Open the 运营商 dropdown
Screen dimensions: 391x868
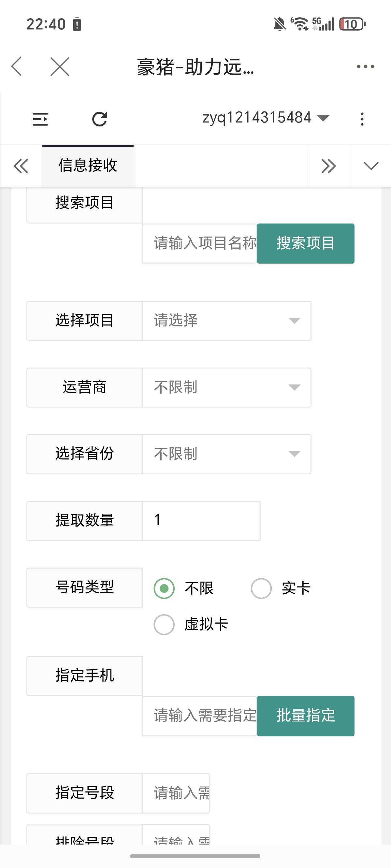tap(226, 387)
